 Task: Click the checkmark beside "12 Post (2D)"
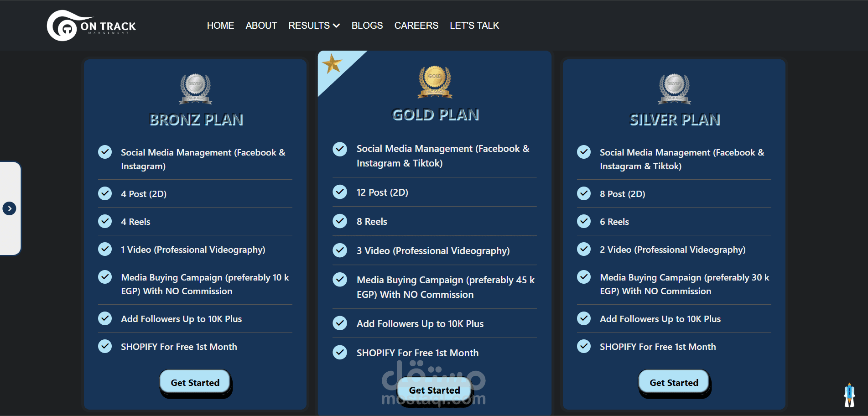click(x=340, y=192)
